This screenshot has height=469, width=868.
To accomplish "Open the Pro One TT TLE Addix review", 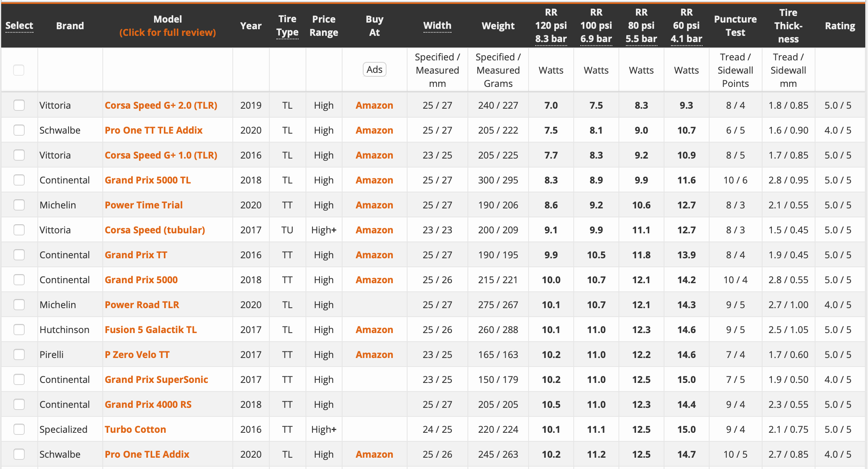I will [x=154, y=130].
